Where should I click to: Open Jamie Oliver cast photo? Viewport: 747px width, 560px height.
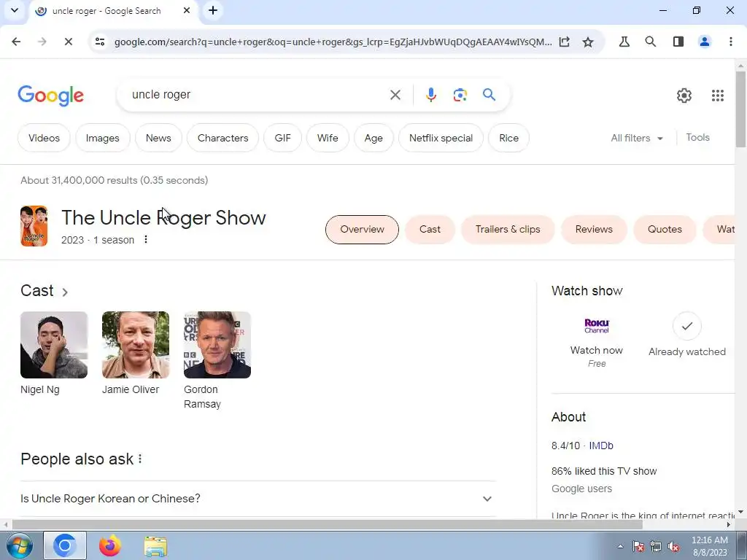click(135, 345)
